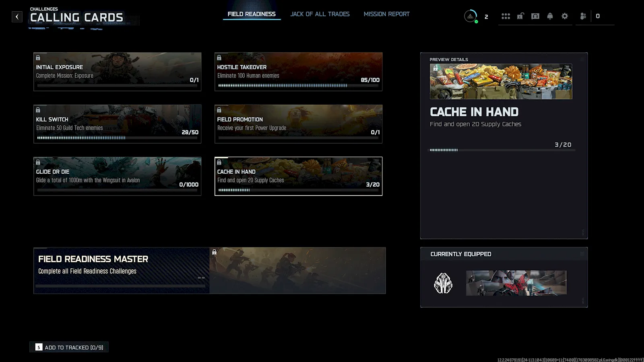This screenshot has width=644, height=362.
Task: Switch to Jack of All Trades tab
Action: pyautogui.click(x=320, y=14)
